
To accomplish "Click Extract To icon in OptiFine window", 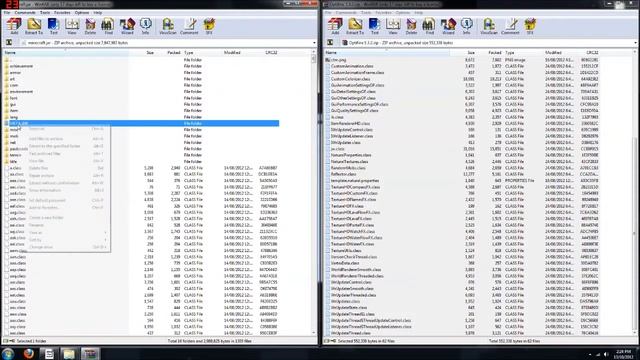I will pyautogui.click(x=355, y=26).
